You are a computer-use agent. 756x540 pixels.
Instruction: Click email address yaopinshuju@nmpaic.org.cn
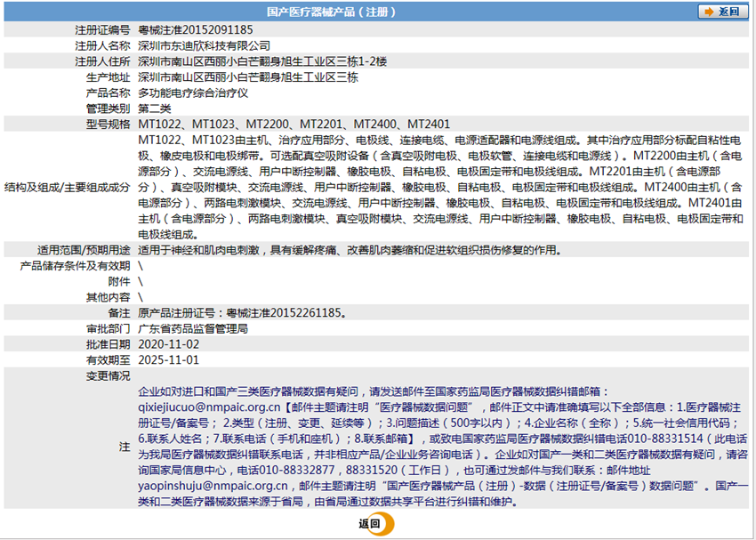coord(213,486)
